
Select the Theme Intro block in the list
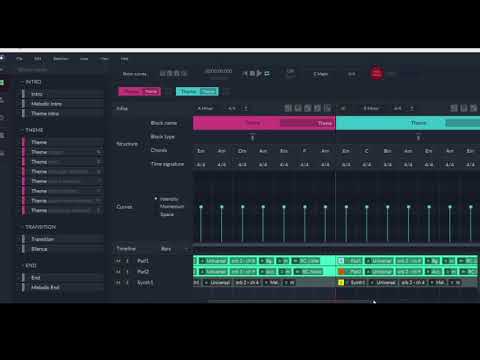[62, 114]
